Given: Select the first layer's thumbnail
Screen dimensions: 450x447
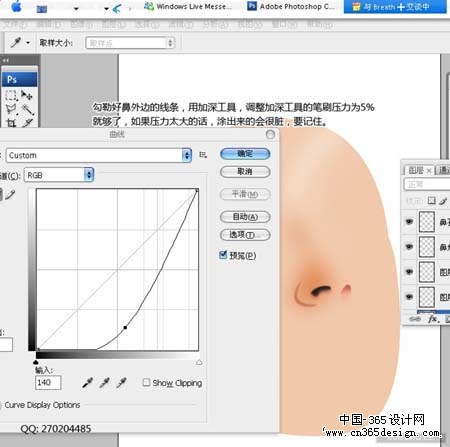Looking at the screenshot, I should (427, 222).
